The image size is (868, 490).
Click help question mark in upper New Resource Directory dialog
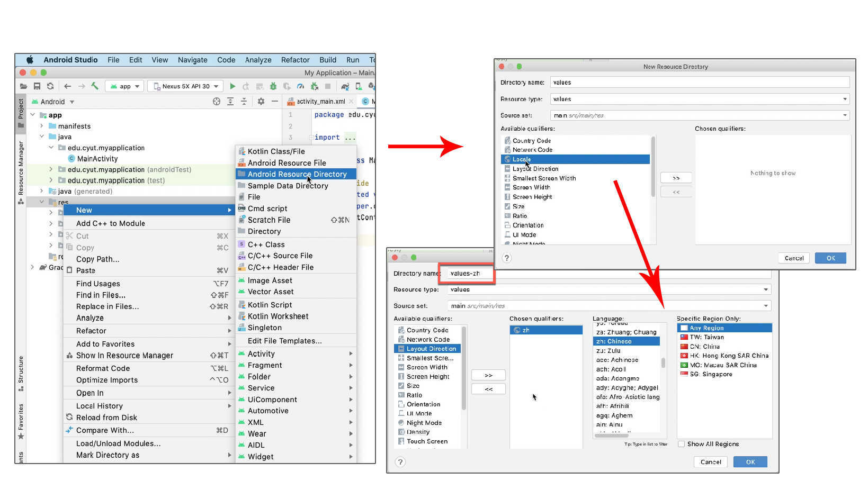coord(507,258)
